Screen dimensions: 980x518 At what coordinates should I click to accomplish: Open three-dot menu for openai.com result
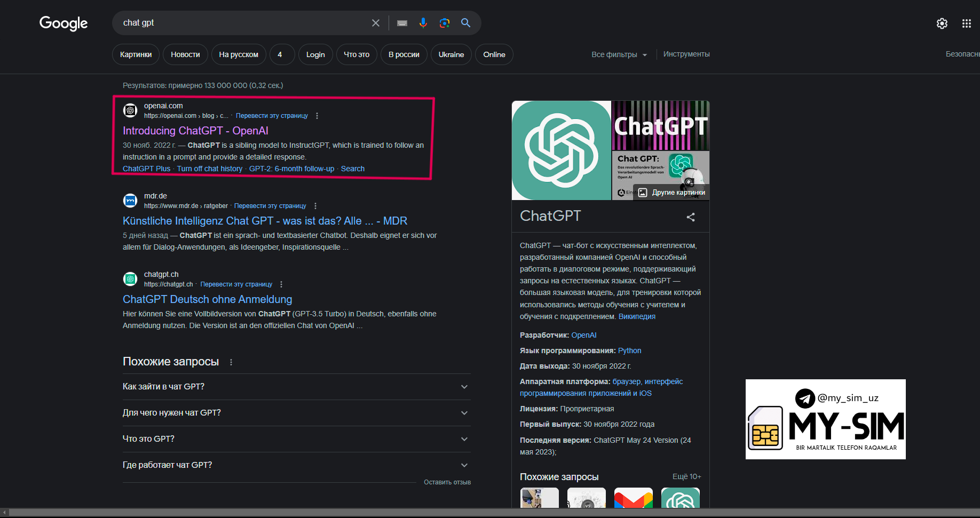(x=317, y=116)
